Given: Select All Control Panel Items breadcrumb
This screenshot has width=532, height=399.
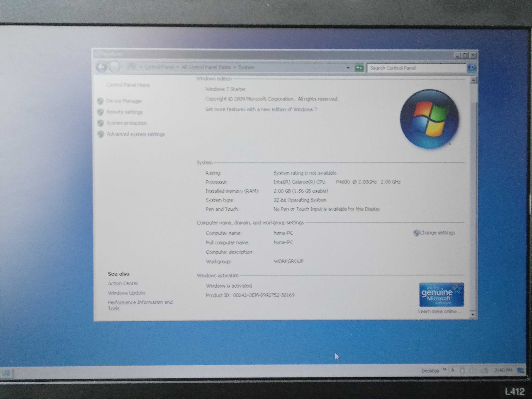Looking at the screenshot, I should (x=206, y=67).
